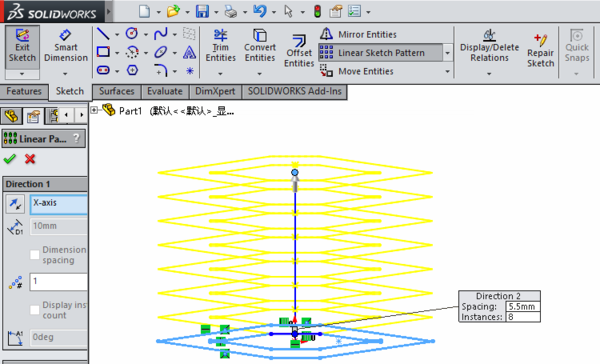Select the Sketch Fillet tool
The height and width of the screenshot is (364, 600).
161,70
